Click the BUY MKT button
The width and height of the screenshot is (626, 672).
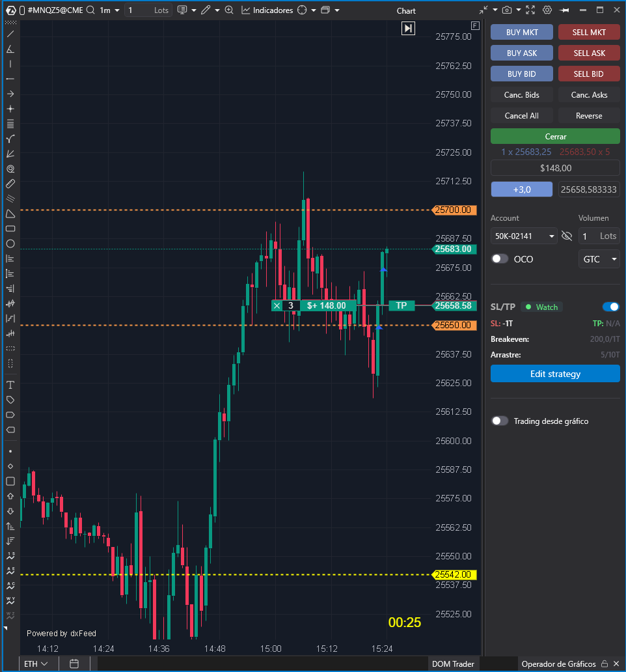point(521,32)
